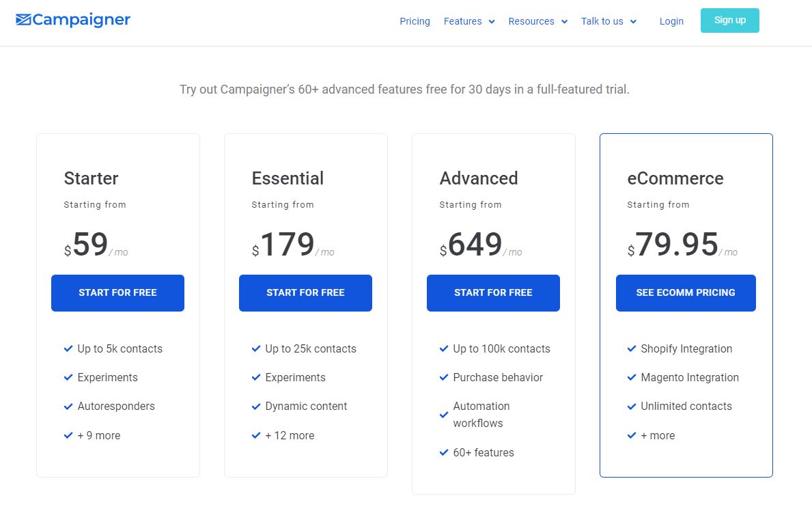The image size is (812, 509).
Task: Click checkmark beside Up to 100k contacts
Action: pyautogui.click(x=444, y=349)
